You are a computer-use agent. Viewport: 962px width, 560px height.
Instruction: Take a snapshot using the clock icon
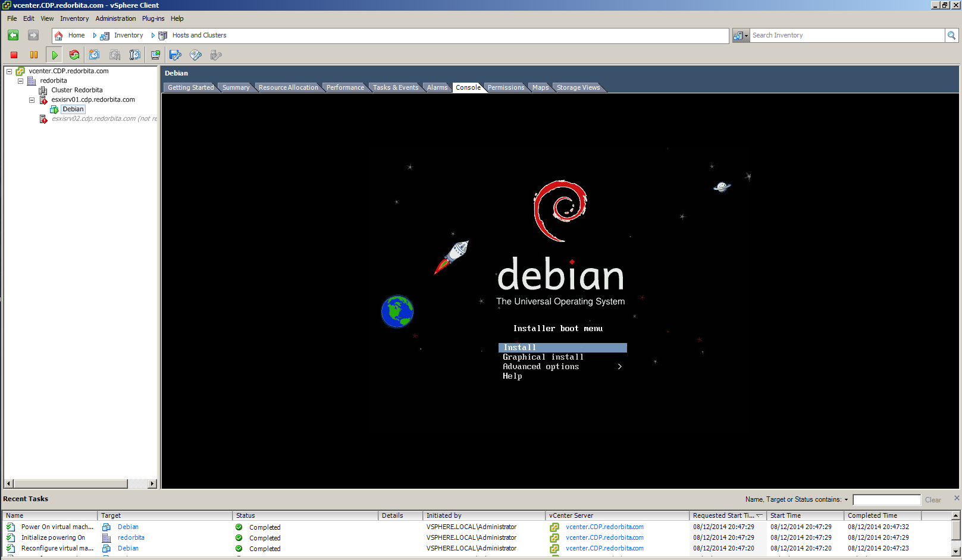click(94, 55)
